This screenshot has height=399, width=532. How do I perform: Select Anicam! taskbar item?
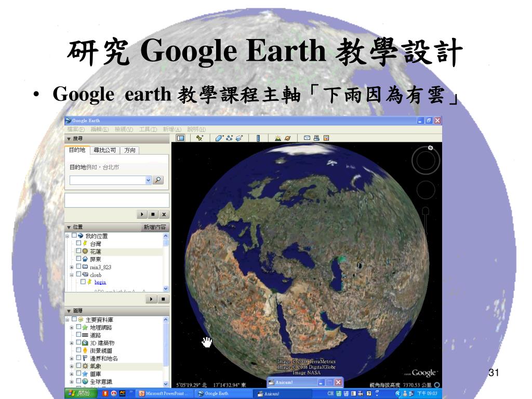[x=283, y=394]
